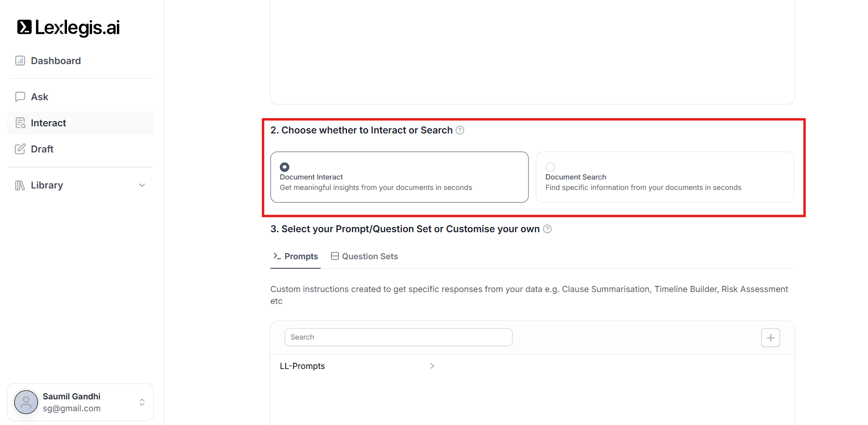Click the plus icon to add prompt

[770, 338]
